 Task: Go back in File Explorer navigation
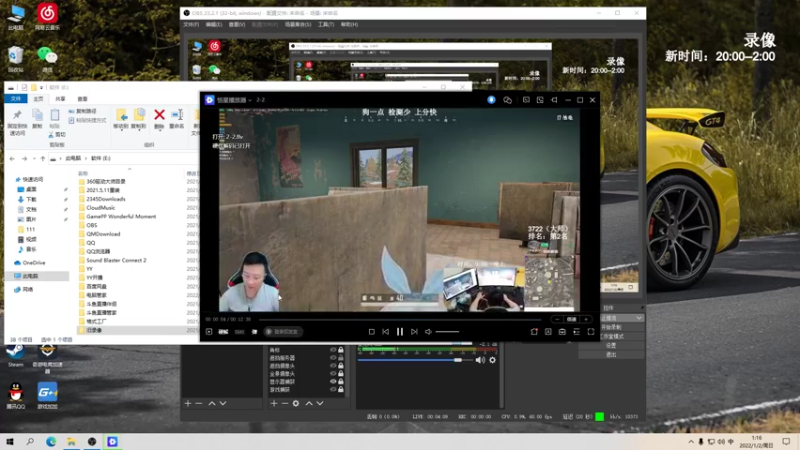coord(12,159)
